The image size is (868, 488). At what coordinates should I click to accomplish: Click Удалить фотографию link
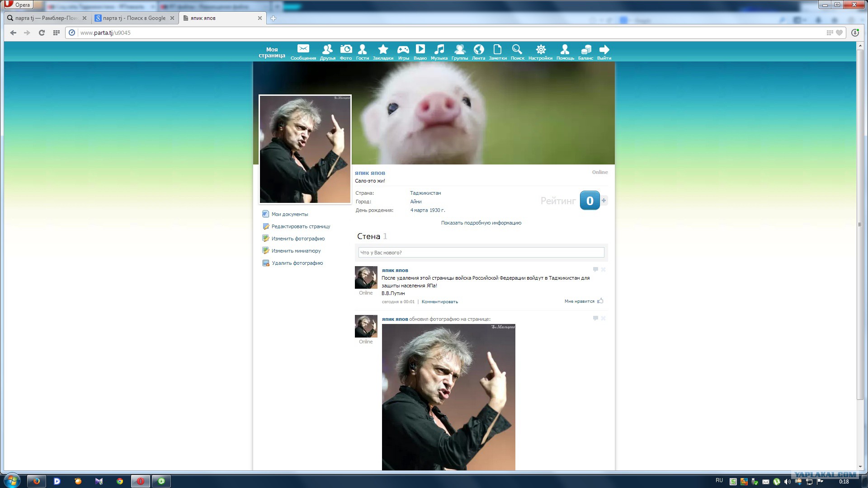(x=297, y=263)
